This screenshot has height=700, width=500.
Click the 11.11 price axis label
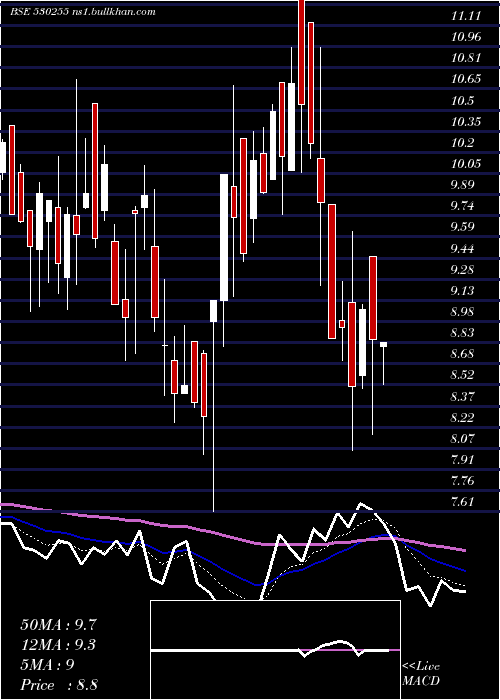click(x=466, y=16)
